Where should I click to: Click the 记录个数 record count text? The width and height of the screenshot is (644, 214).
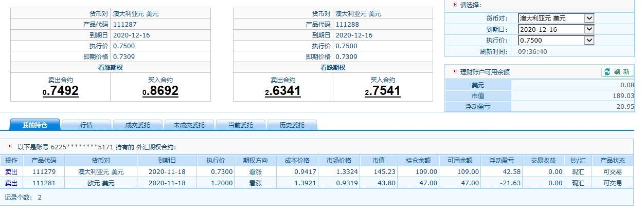pyautogui.click(x=23, y=197)
